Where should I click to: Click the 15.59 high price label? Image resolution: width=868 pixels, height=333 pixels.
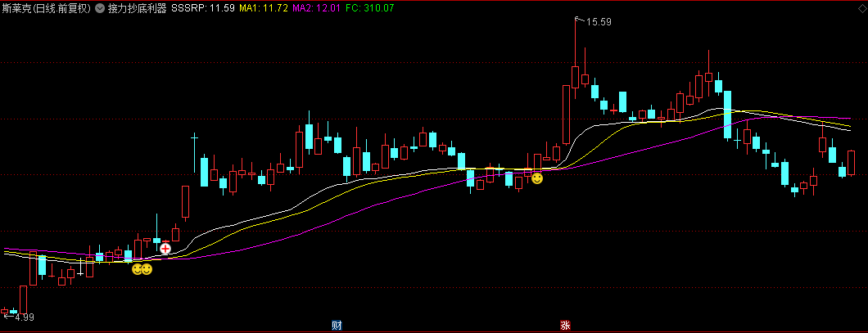point(599,22)
